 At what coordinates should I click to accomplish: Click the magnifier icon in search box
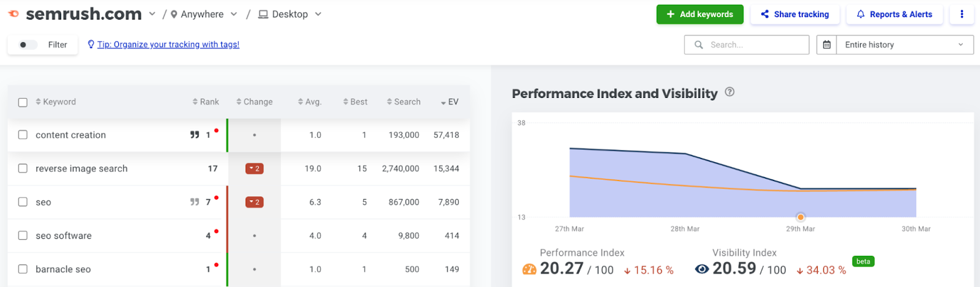point(698,45)
